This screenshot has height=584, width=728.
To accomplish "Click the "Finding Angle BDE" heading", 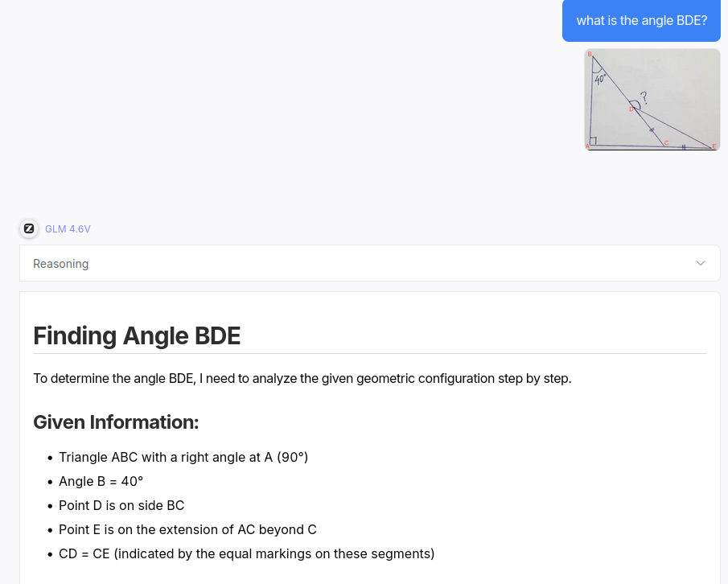I will tap(137, 335).
